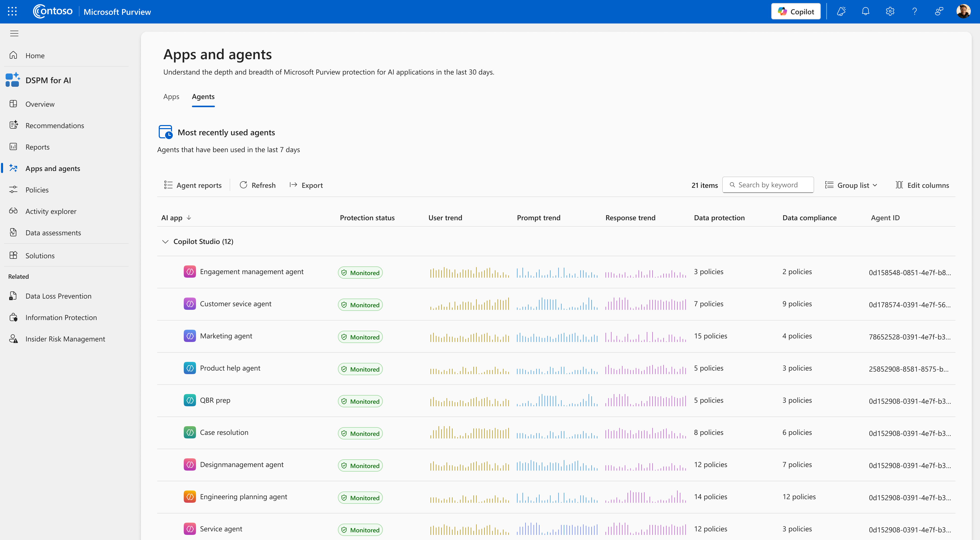The image size is (980, 540).
Task: Collapse the Copilot Studio (12) group
Action: tap(165, 242)
